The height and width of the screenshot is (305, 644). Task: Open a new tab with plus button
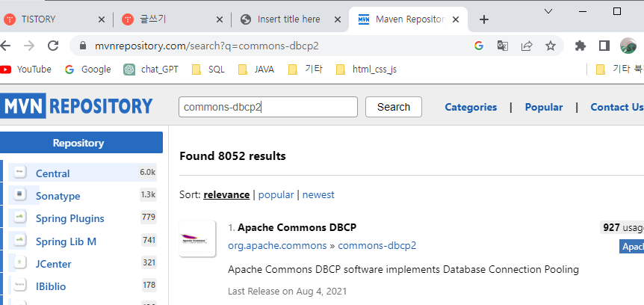coord(484,19)
